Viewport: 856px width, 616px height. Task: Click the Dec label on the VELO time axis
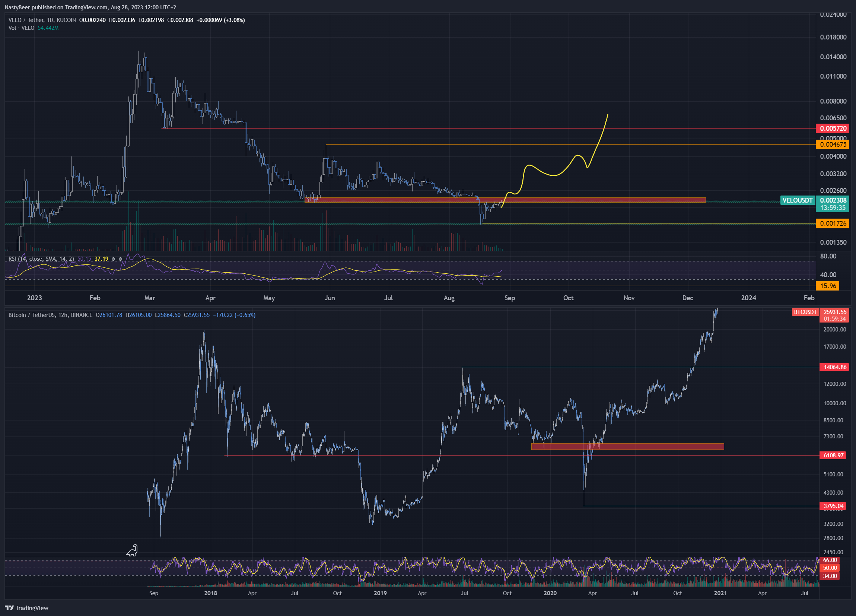tap(688, 298)
